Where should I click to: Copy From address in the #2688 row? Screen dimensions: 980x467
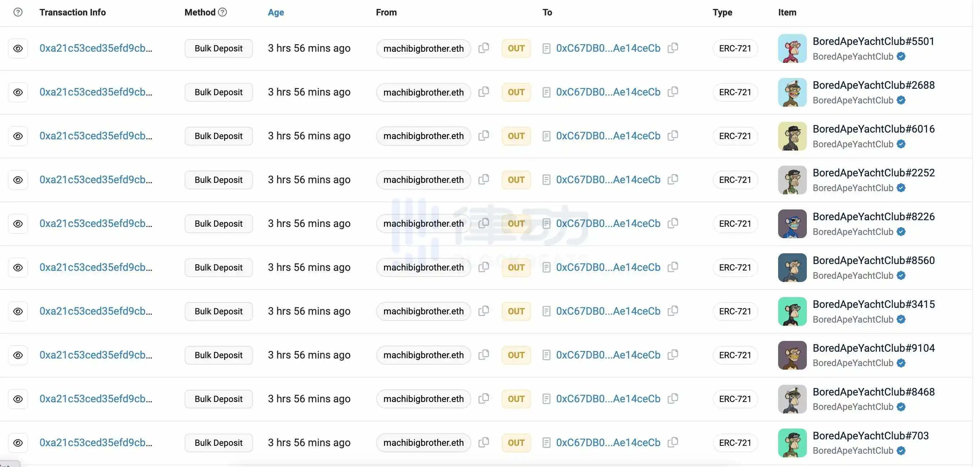484,92
